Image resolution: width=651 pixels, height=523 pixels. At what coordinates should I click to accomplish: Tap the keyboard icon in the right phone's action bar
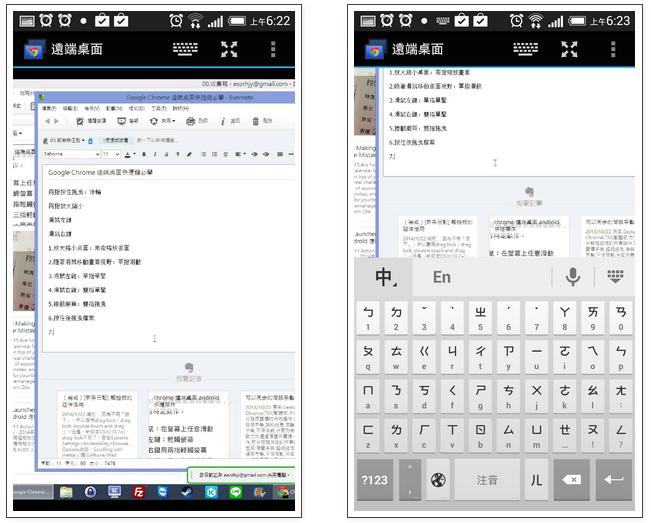[526, 49]
